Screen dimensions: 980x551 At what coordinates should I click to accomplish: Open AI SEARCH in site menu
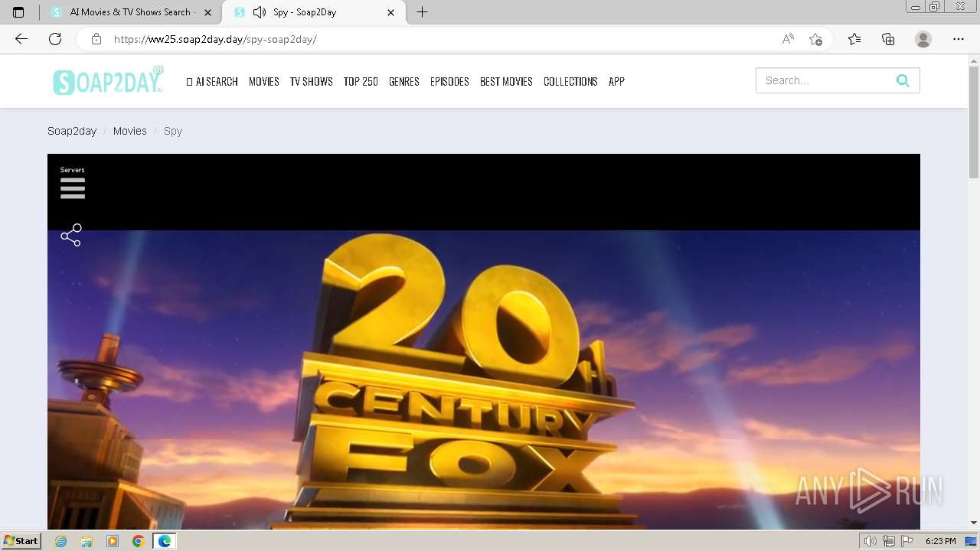pyautogui.click(x=212, y=81)
